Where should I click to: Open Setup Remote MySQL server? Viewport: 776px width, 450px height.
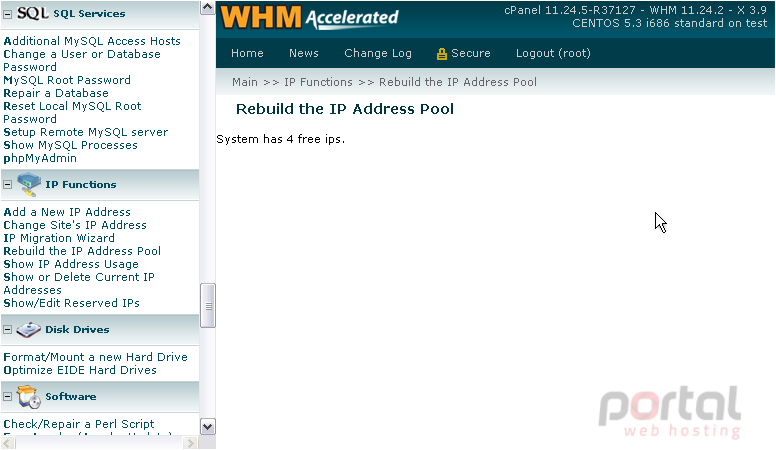86,132
